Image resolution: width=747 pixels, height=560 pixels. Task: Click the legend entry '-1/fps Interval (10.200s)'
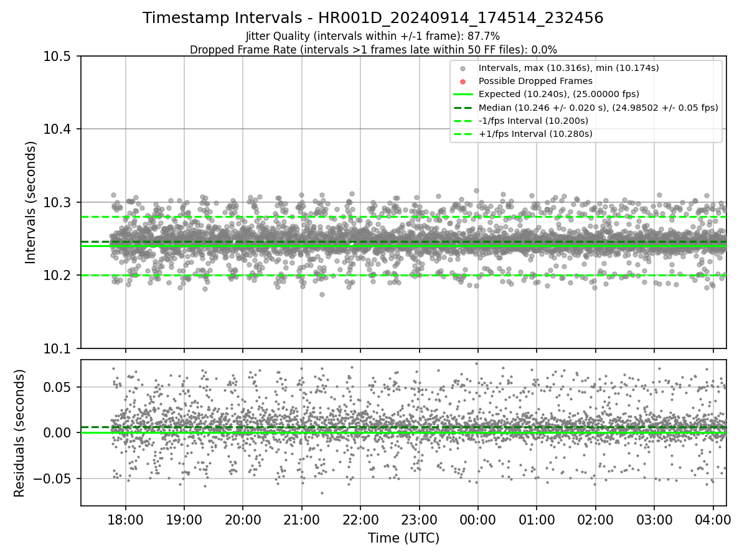(x=533, y=121)
